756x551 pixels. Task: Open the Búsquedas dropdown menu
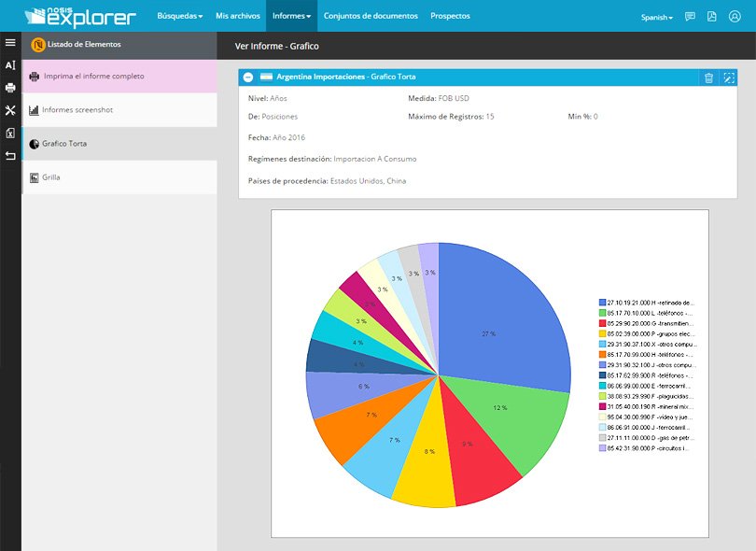click(180, 16)
